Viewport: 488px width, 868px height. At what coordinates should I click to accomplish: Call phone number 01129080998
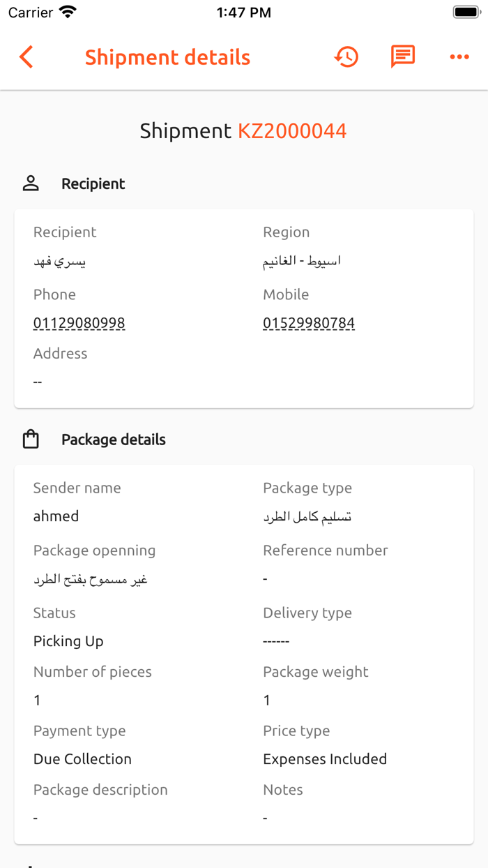pyautogui.click(x=79, y=323)
